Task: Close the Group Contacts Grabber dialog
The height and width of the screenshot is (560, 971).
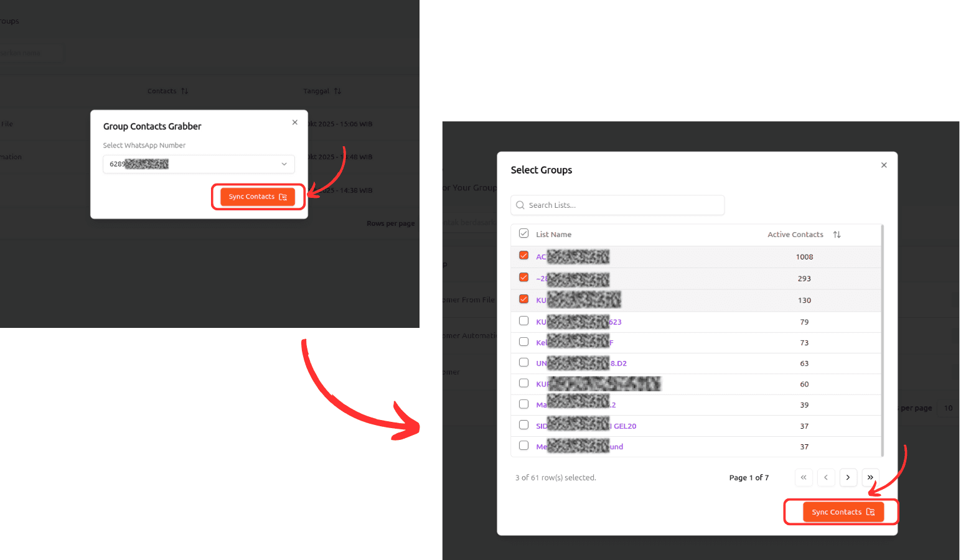Action: click(295, 123)
